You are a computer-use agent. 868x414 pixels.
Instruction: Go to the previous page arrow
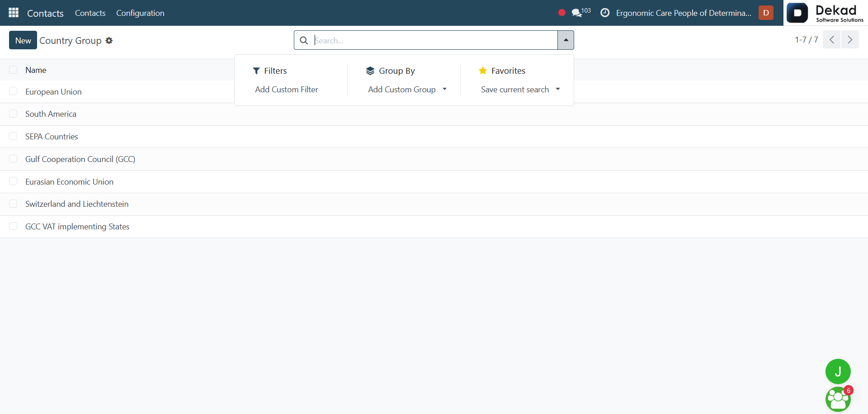[832, 40]
